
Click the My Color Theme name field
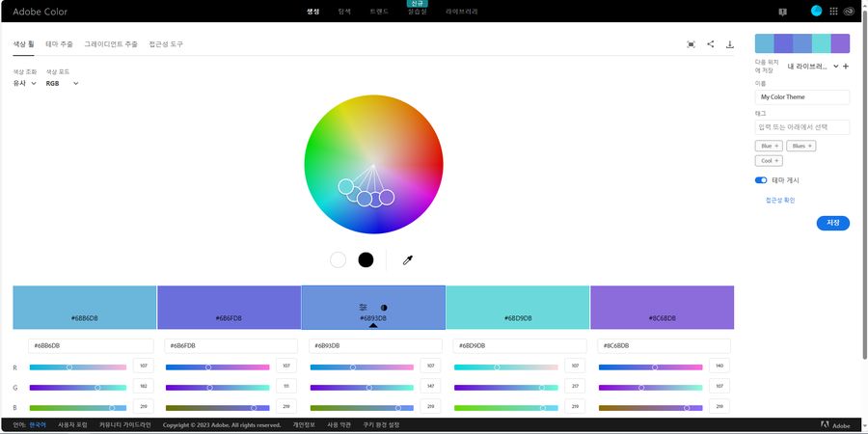pos(802,96)
